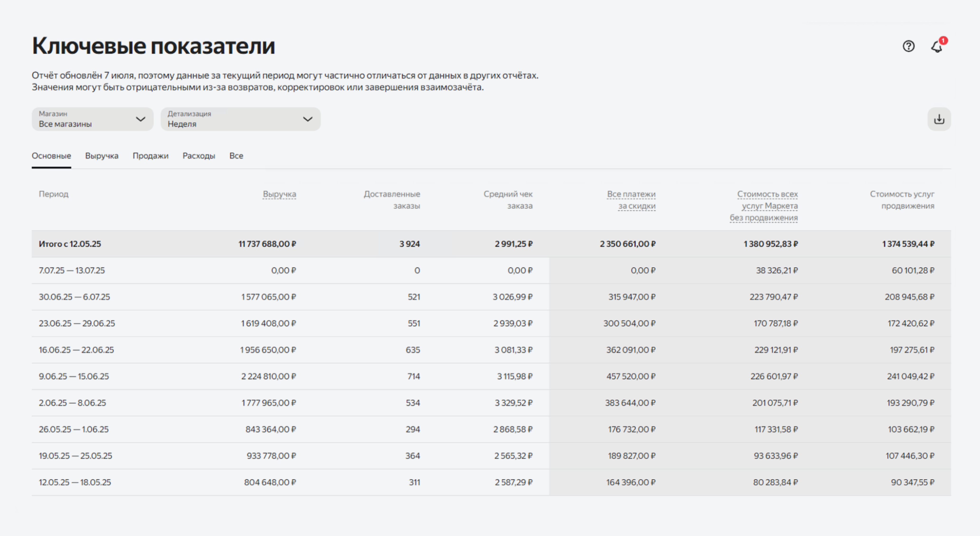The image size is (980, 536).
Task: Click the Период column header
Action: [x=54, y=194]
